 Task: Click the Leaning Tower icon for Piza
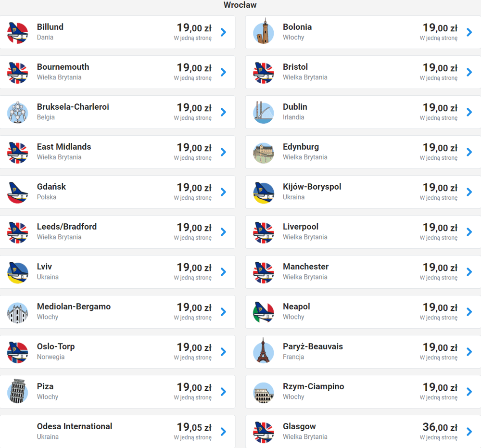pyautogui.click(x=18, y=392)
